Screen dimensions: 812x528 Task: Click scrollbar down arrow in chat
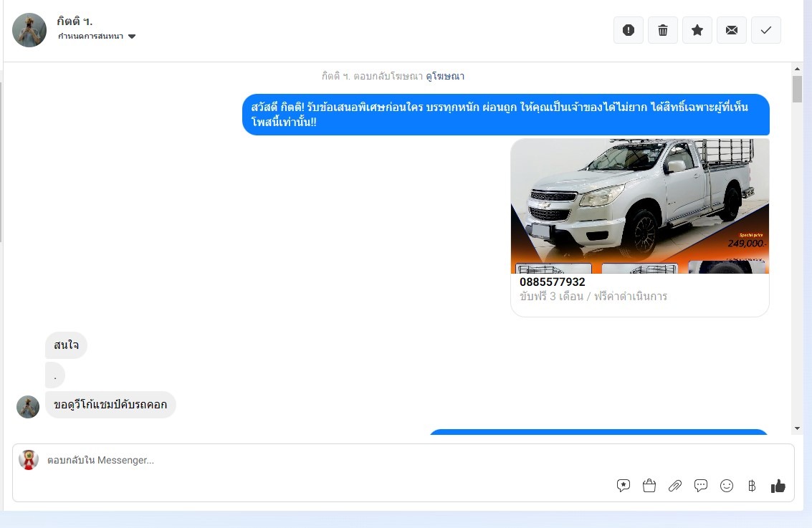pos(797,428)
